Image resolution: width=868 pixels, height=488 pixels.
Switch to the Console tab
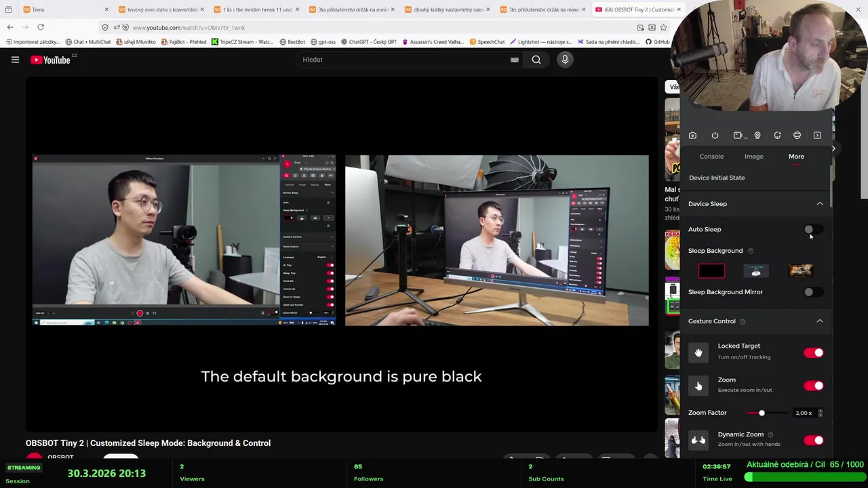click(711, 157)
